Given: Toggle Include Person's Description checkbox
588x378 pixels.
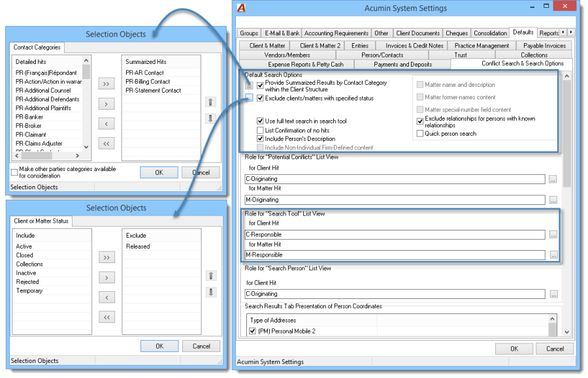Looking at the screenshot, I should 260,138.
